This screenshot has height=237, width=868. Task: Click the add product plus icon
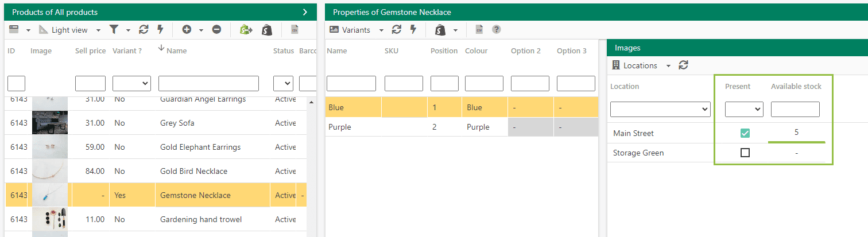pos(187,30)
